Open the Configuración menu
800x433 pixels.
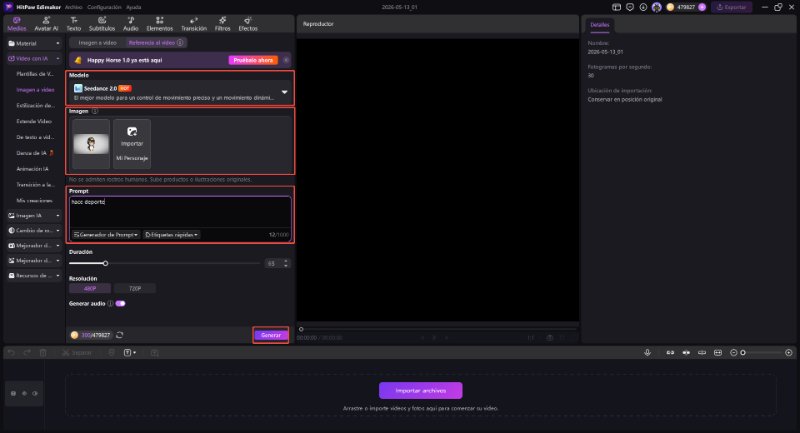(104, 7)
